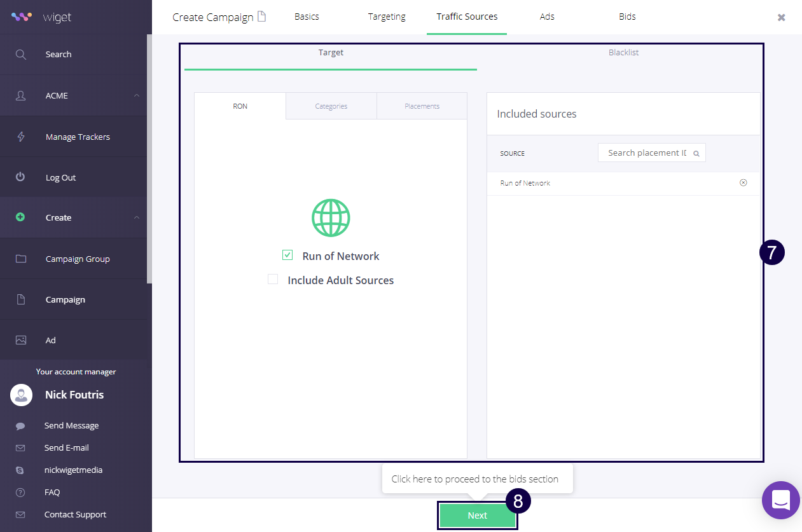The height and width of the screenshot is (532, 802).
Task: Click the wiget logo icon
Action: tap(21, 17)
